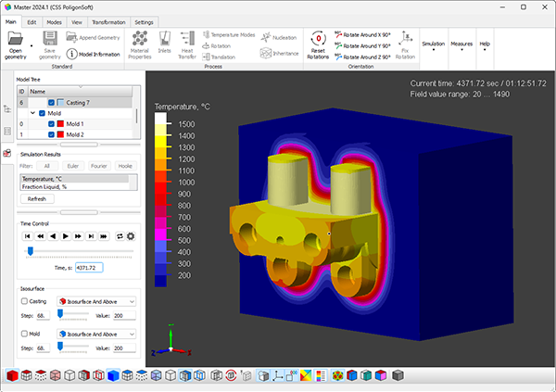
Task: Enable the Mold isosurface checkbox
Action: pyautogui.click(x=24, y=334)
